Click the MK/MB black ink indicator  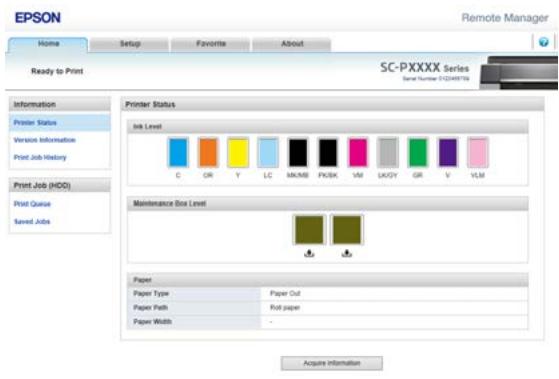298,153
